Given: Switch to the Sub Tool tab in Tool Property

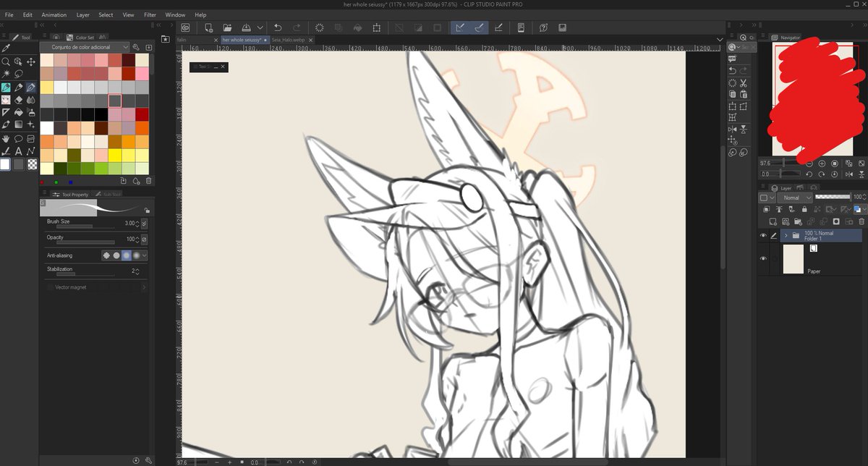Looking at the screenshot, I should coord(112,194).
